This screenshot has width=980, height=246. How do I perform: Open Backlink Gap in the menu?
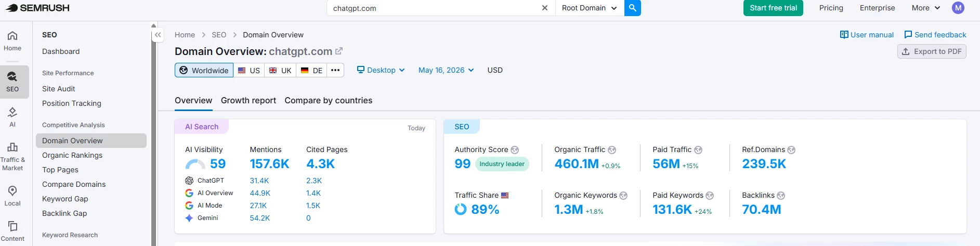pyautogui.click(x=64, y=213)
